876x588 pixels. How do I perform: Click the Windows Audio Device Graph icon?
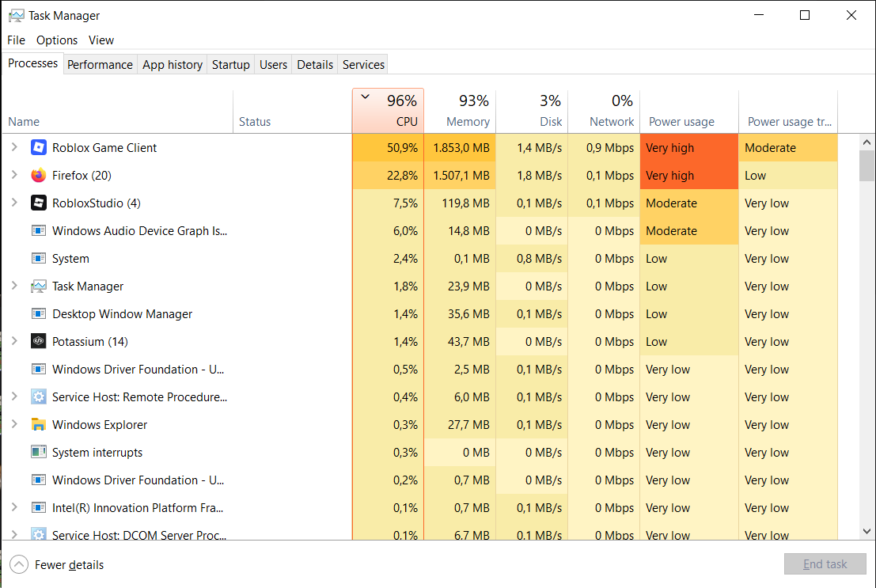(39, 231)
